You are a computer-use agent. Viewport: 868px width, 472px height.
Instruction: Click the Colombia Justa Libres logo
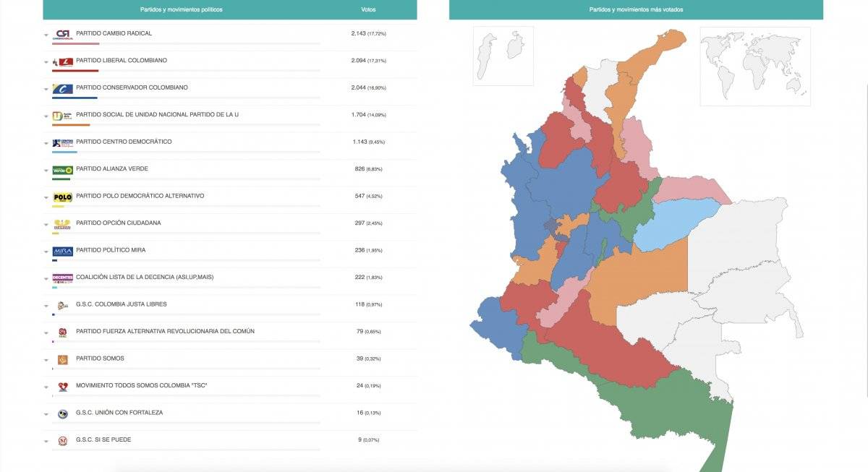tap(63, 305)
